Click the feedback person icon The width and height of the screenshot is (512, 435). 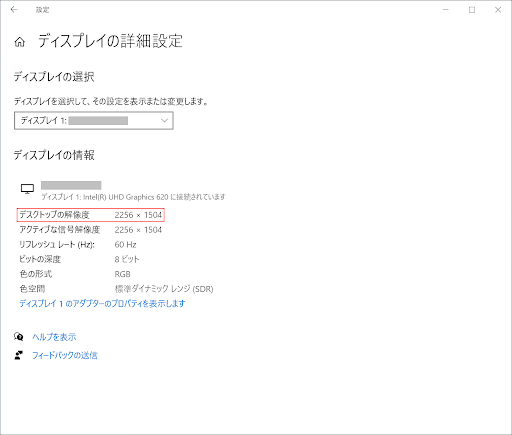(19, 355)
